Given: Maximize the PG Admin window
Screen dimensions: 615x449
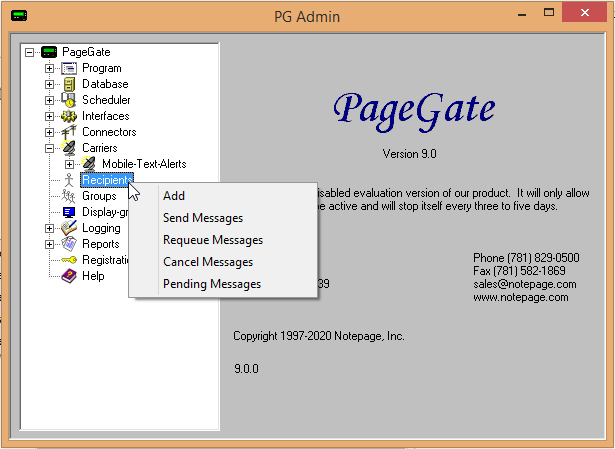Looking at the screenshot, I should pos(549,13).
